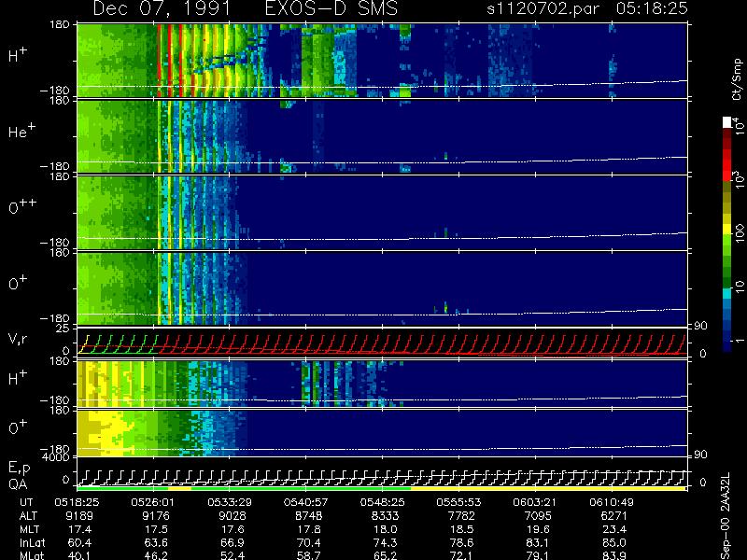Screen dimensions: 747x560
Task: Click MLat value '72.1'
Action: 462,555
